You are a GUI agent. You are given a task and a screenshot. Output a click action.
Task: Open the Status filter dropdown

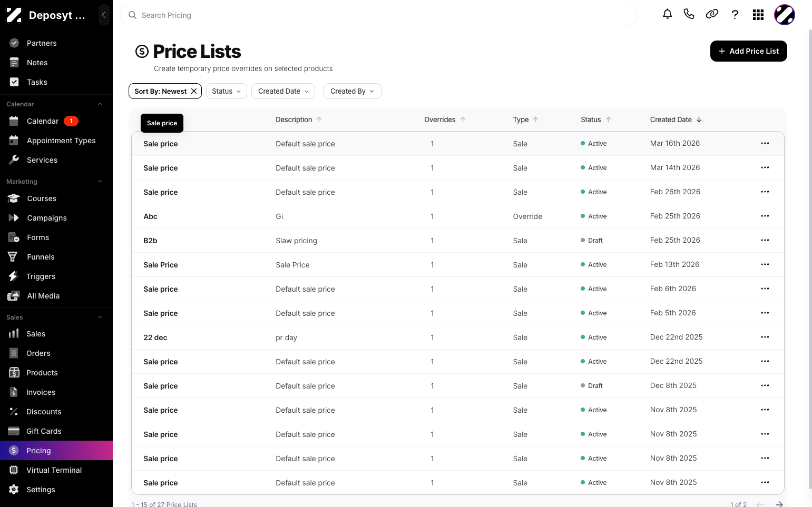(227, 91)
